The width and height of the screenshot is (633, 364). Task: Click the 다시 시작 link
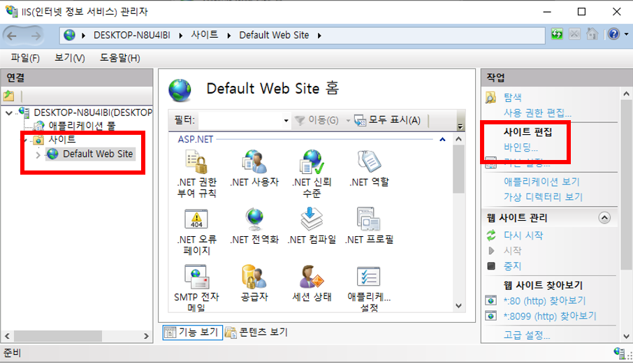(523, 235)
